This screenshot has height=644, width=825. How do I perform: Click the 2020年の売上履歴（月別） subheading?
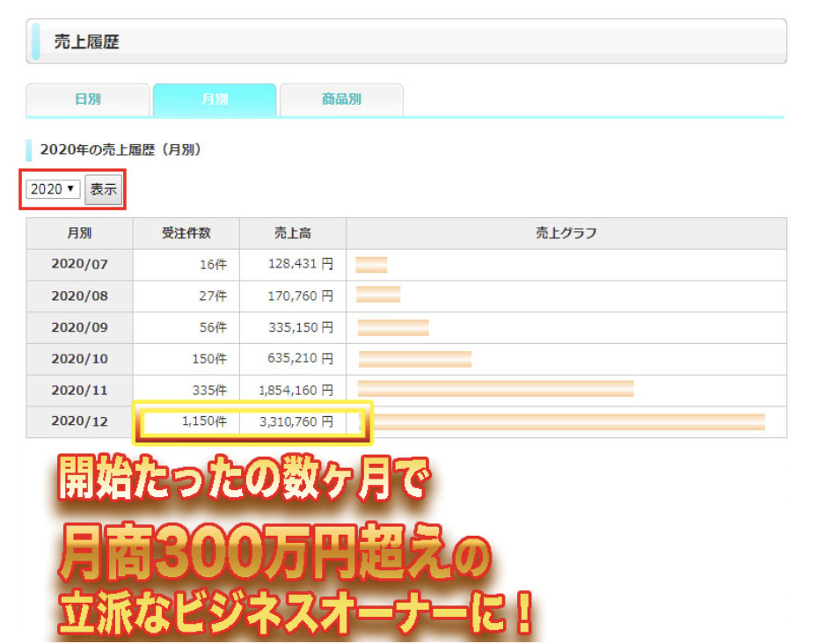point(120,150)
